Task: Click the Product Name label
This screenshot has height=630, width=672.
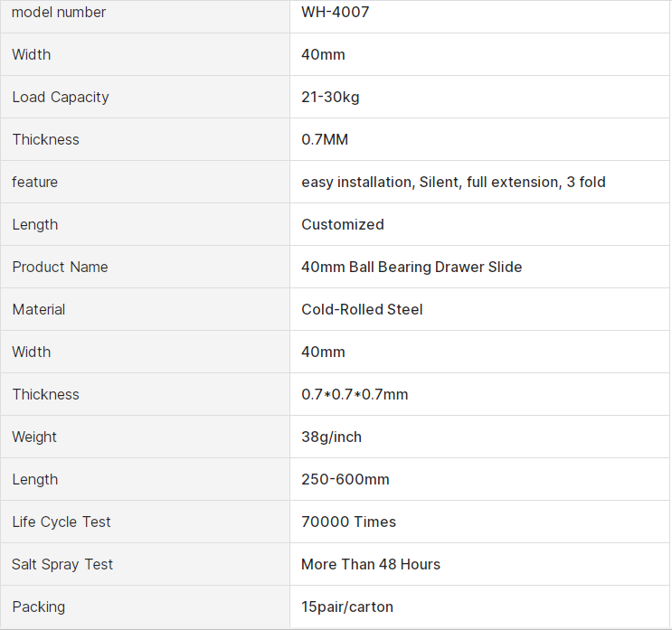Action: click(x=60, y=267)
